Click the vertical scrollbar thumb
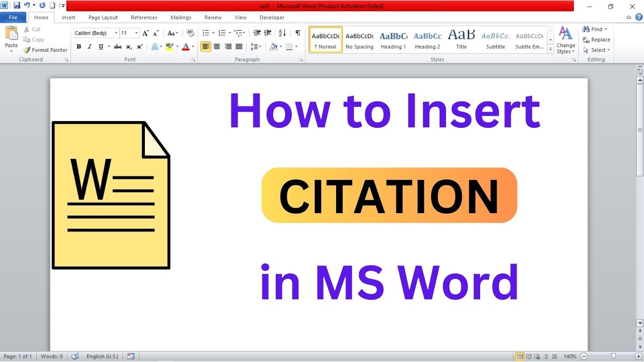The width and height of the screenshot is (644, 362). click(640, 130)
